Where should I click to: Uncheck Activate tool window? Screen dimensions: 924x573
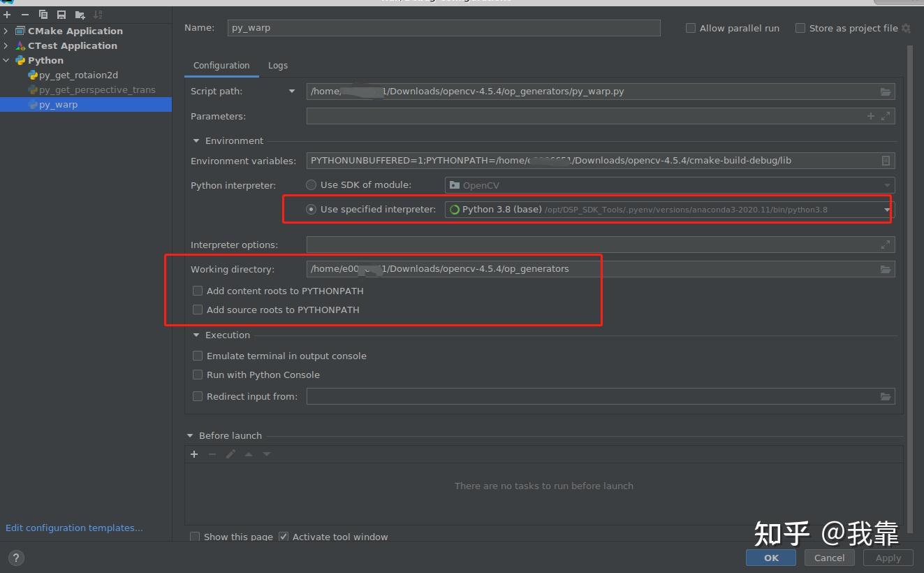pos(284,537)
